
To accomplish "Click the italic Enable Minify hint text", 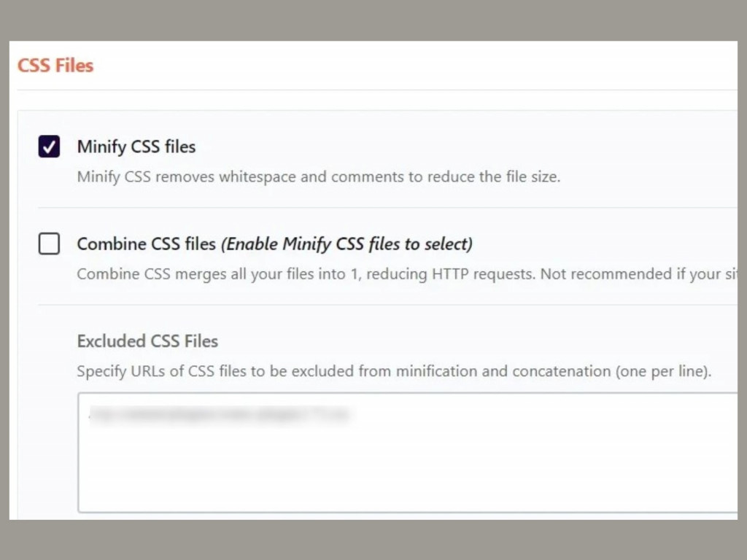I will pyautogui.click(x=348, y=244).
